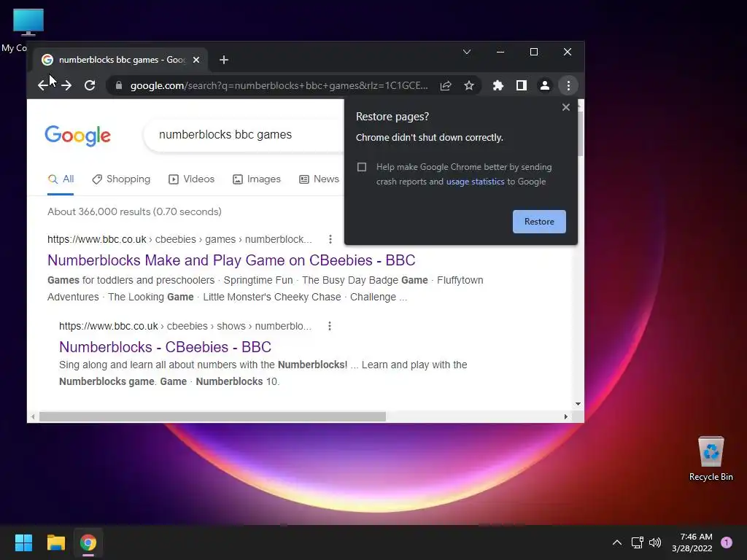
Task: Switch to News results tab
Action: pyautogui.click(x=319, y=179)
